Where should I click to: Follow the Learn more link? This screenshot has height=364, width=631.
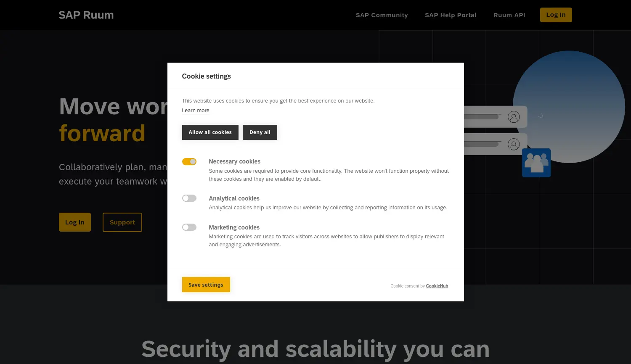[x=196, y=111]
